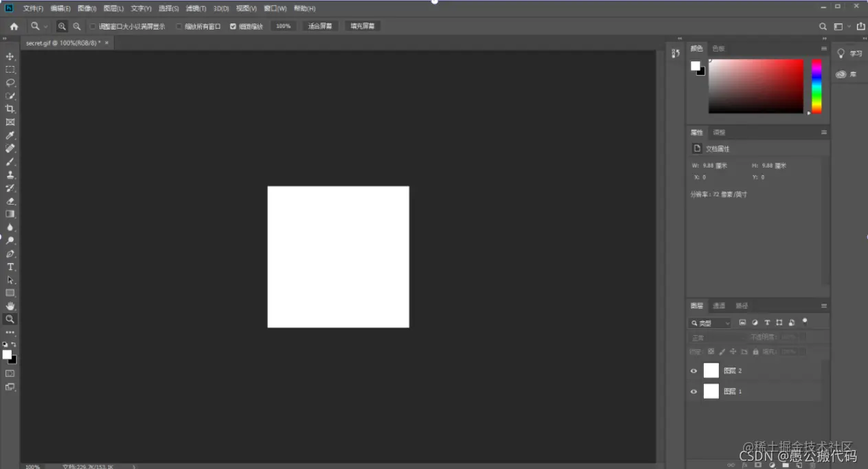Screen dimensions: 868x469
Task: Toggle lock all for layer
Action: (755, 352)
